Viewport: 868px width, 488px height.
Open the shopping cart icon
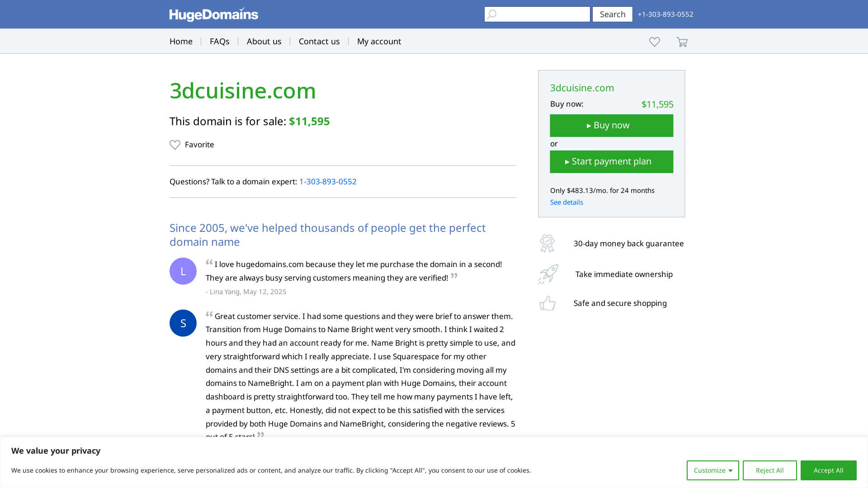[x=682, y=42]
